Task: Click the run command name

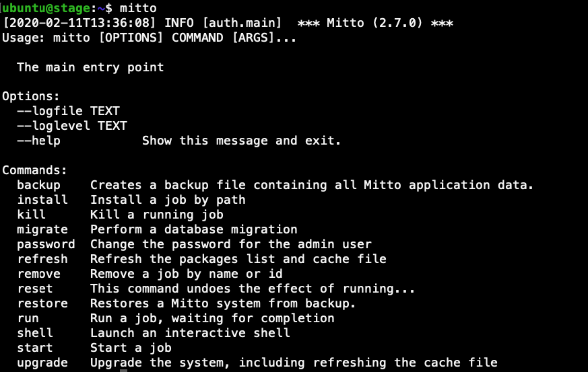Action: point(28,318)
